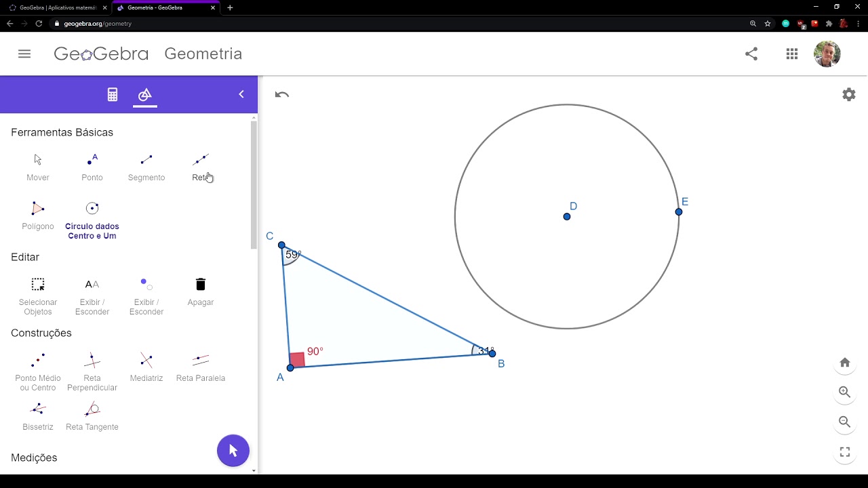
Task: Click the 90° angle label
Action: [315, 351]
